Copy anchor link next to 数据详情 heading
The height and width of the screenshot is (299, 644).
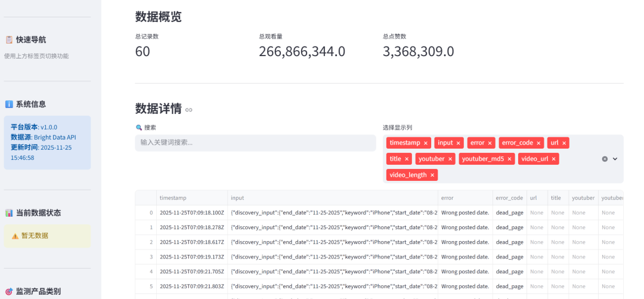(188, 110)
